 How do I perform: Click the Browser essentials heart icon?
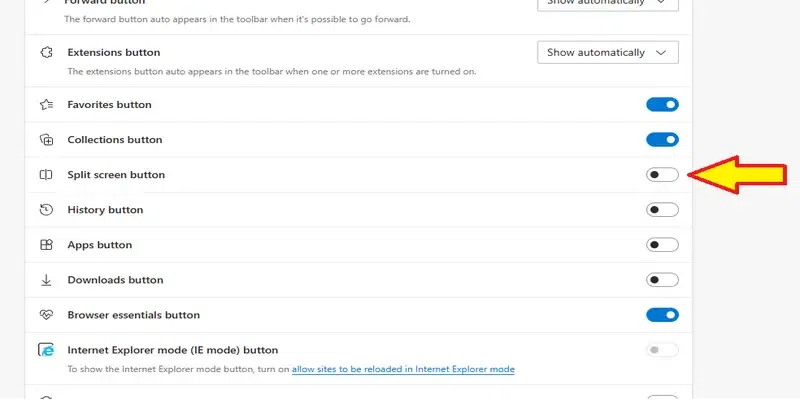pos(45,315)
